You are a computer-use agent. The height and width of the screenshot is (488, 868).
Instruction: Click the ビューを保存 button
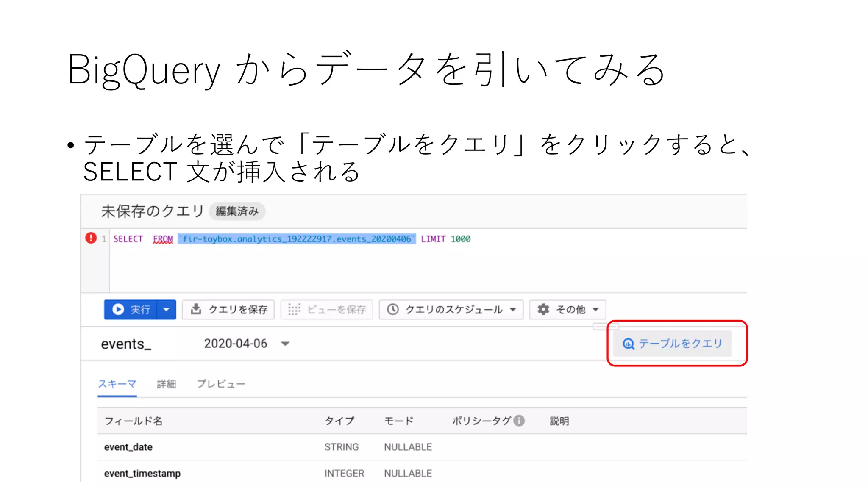pyautogui.click(x=327, y=309)
